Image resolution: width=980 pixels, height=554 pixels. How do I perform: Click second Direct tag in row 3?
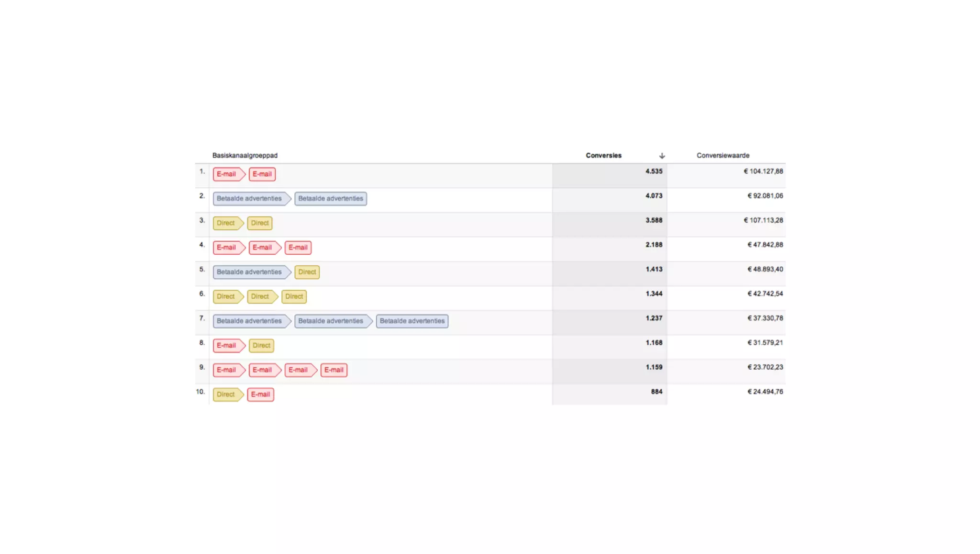(x=260, y=223)
